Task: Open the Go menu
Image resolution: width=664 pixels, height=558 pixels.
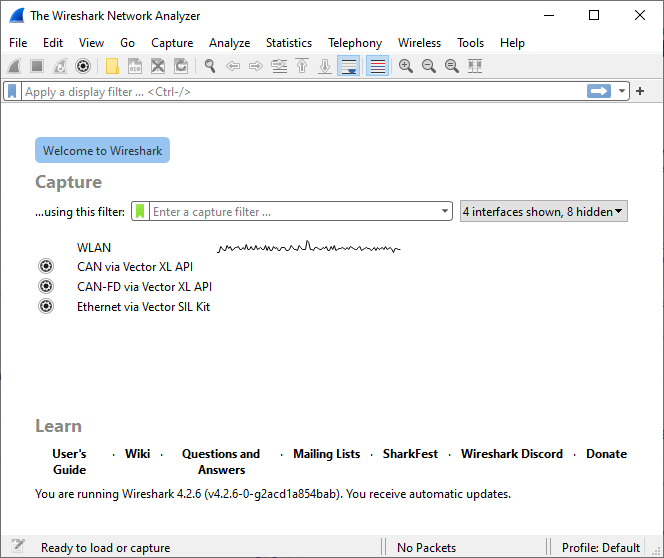Action: (127, 43)
